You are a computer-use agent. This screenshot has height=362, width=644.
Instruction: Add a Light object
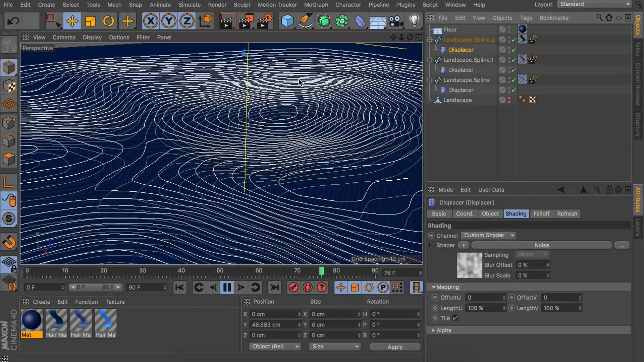(x=415, y=21)
